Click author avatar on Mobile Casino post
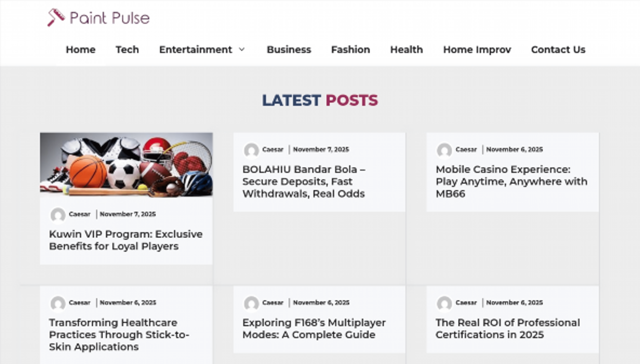Image resolution: width=640 pixels, height=364 pixels. click(444, 150)
